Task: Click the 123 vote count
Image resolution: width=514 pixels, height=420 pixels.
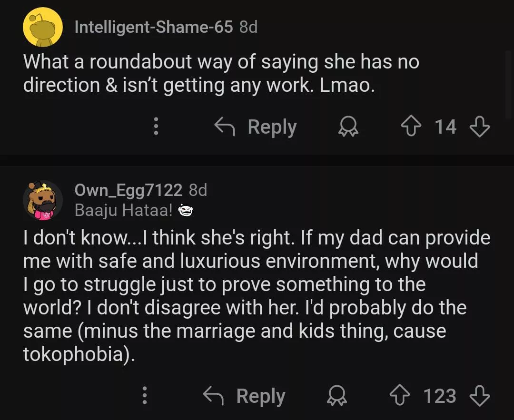Action: pos(440,396)
